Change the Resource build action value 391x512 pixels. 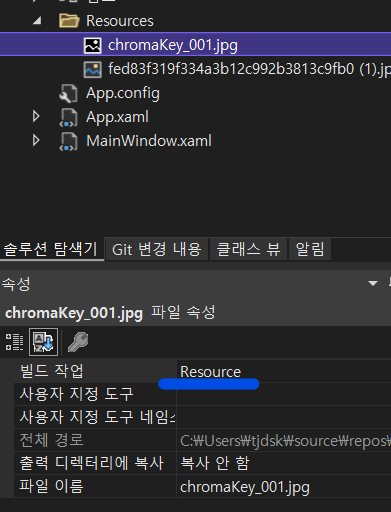point(284,371)
